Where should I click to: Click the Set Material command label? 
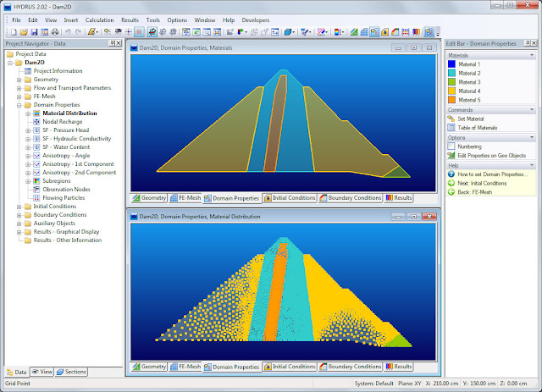tap(471, 119)
